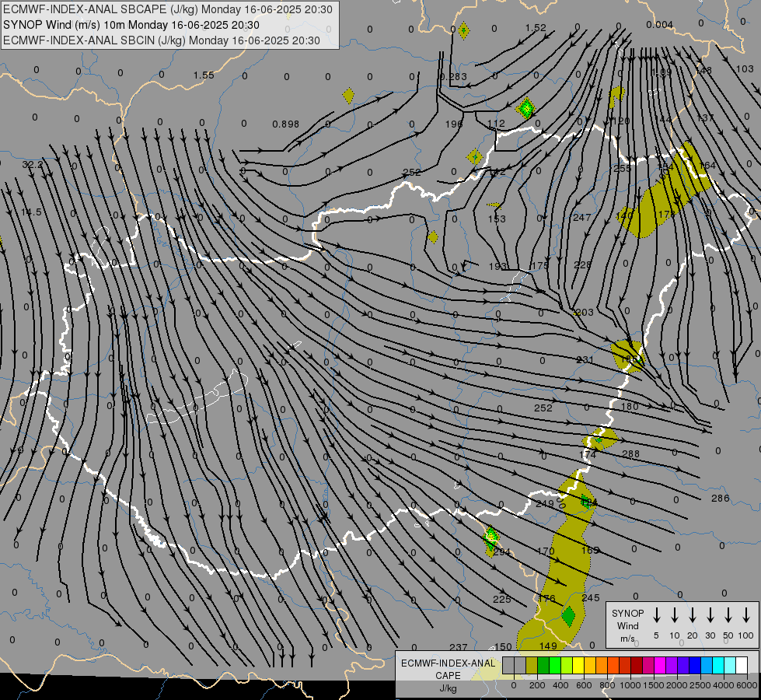The image size is (761, 700).
Task: Click the 0.004 value on the map
Action: tap(660, 25)
